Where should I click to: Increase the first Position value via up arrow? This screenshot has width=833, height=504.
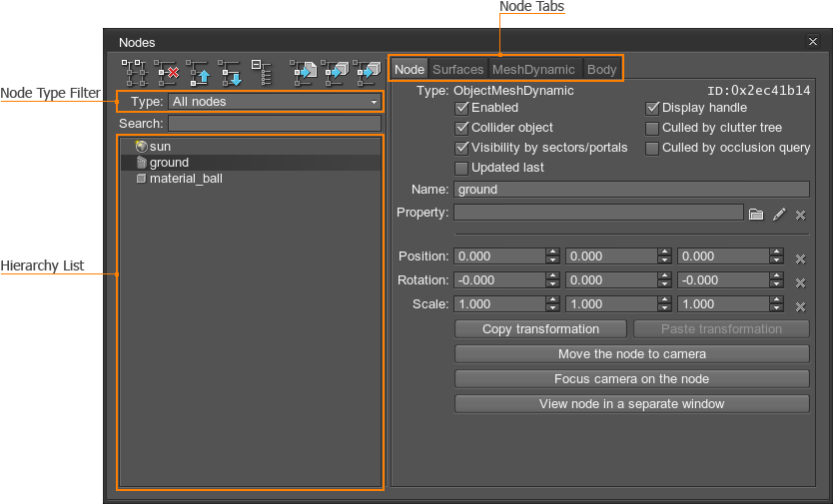coord(552,252)
